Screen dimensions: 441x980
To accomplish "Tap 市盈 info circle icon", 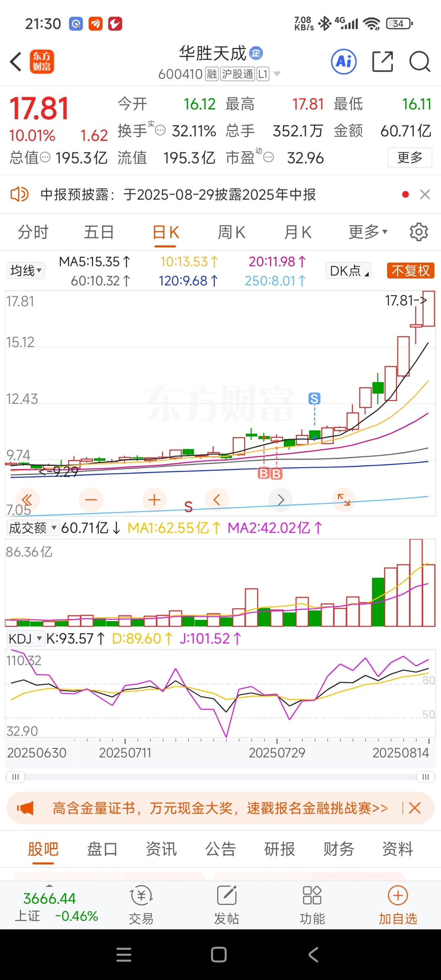I will 268,157.
